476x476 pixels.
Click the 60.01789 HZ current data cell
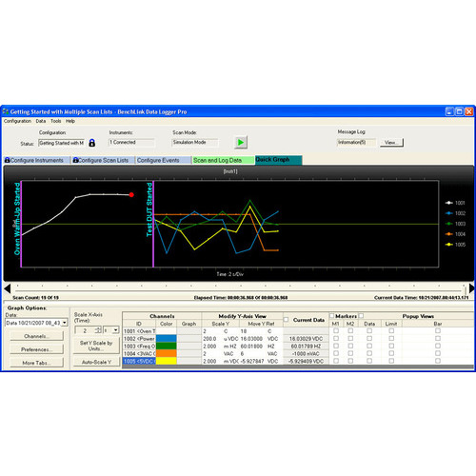coord(306,346)
